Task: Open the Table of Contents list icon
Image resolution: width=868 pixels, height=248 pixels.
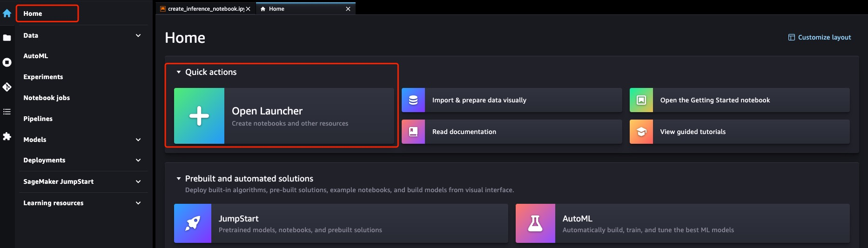Action: click(x=7, y=112)
